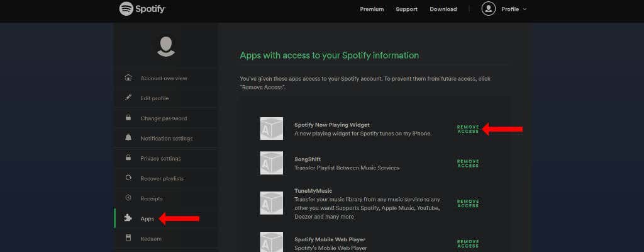Click the pencil icon beside Edit profile

[x=128, y=98]
